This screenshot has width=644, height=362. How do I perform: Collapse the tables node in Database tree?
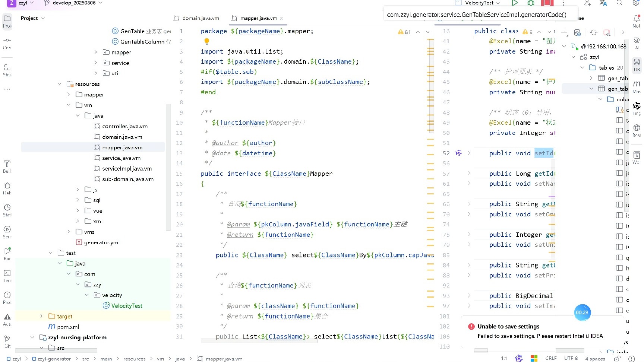pyautogui.click(x=582, y=67)
